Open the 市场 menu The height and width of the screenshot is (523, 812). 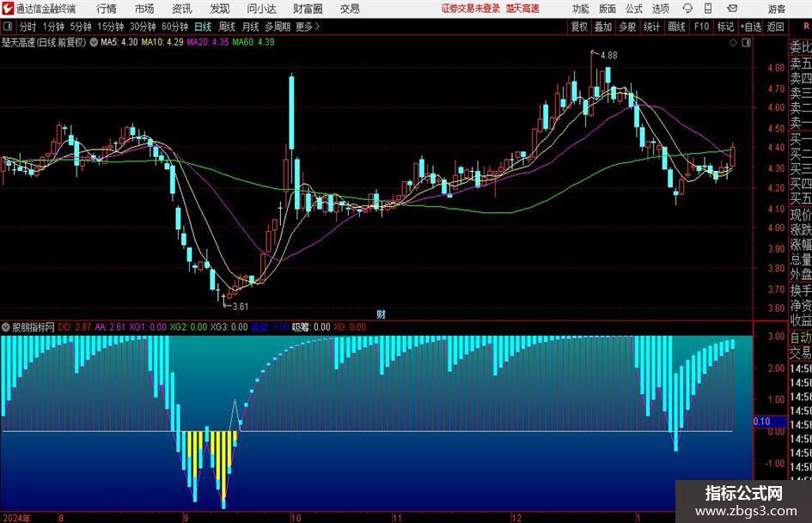(144, 9)
